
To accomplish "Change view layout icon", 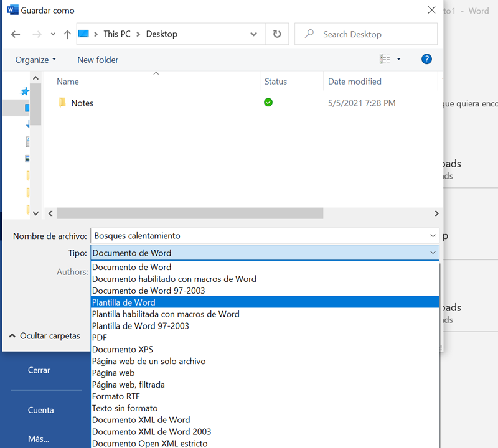I will tap(385, 58).
